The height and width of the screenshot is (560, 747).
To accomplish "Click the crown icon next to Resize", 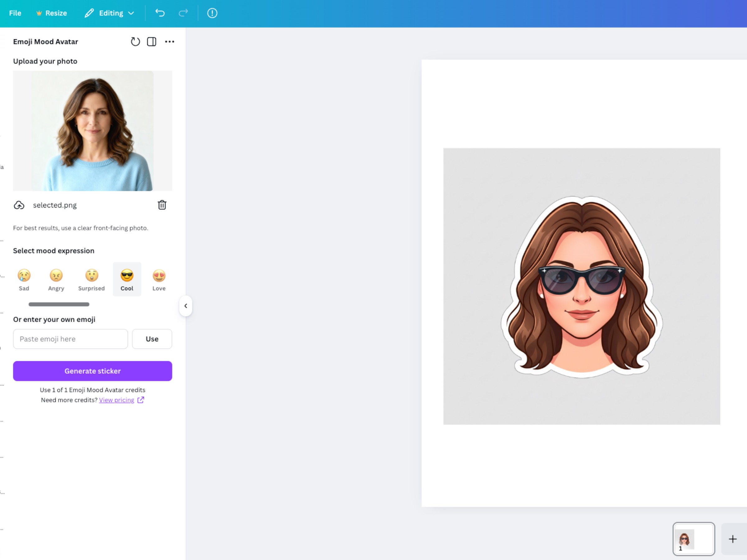I will pyautogui.click(x=39, y=13).
